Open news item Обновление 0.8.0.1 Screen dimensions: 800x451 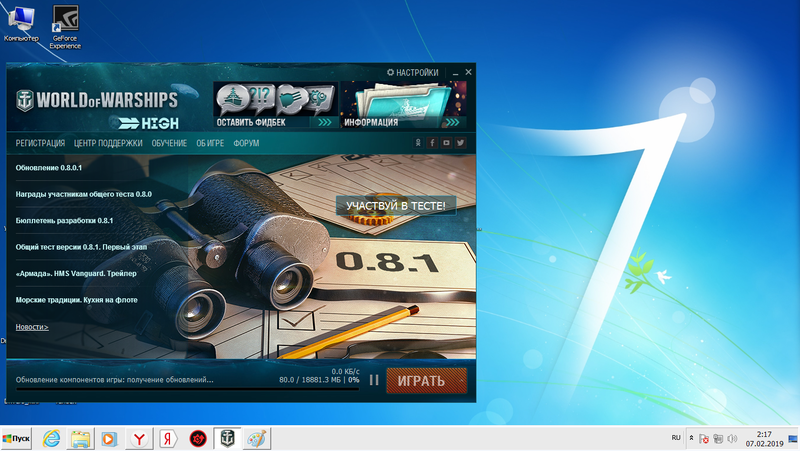[x=48, y=168]
